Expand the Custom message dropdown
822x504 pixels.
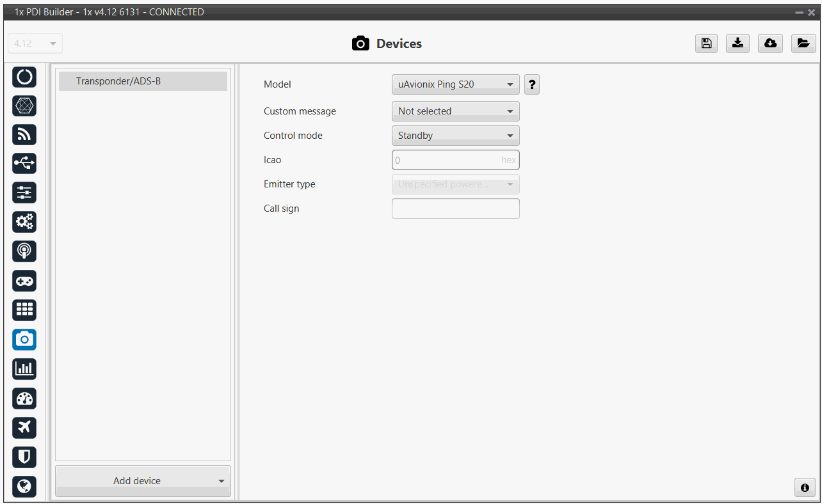455,111
